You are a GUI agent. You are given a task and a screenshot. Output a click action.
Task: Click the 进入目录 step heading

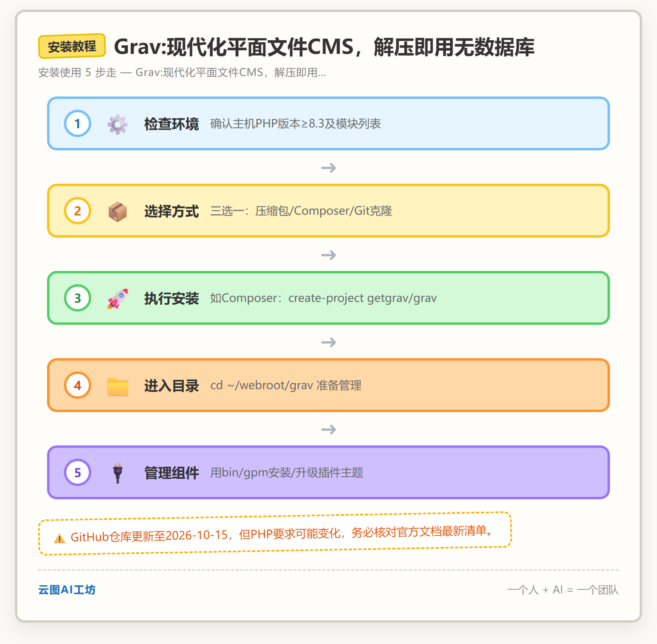[x=172, y=386]
